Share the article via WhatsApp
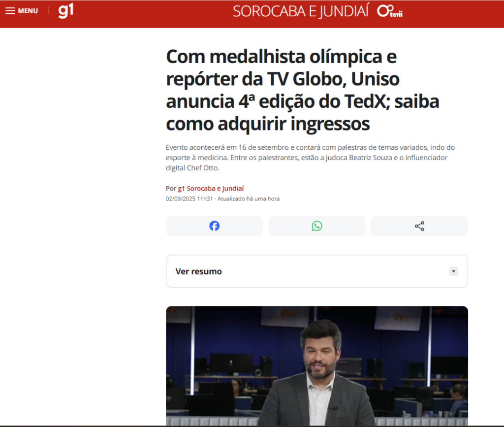Image resolution: width=504 pixels, height=427 pixels. click(x=317, y=226)
